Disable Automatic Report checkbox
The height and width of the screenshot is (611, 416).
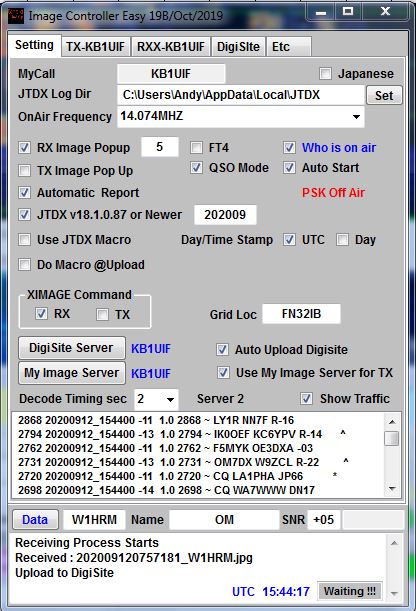click(25, 192)
